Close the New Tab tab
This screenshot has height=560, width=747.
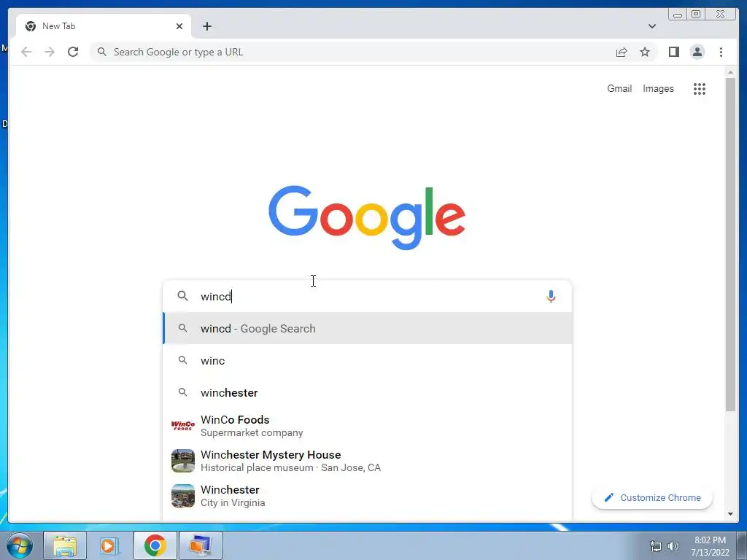click(x=179, y=26)
